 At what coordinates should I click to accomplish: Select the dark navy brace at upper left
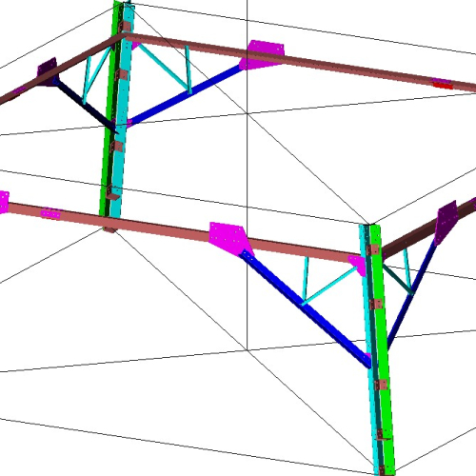pyautogui.click(x=85, y=105)
